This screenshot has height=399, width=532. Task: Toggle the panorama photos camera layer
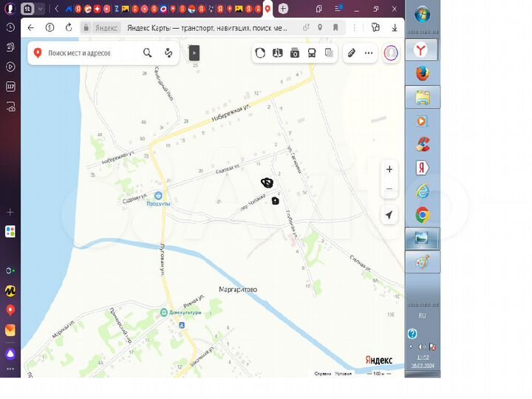[295, 53]
